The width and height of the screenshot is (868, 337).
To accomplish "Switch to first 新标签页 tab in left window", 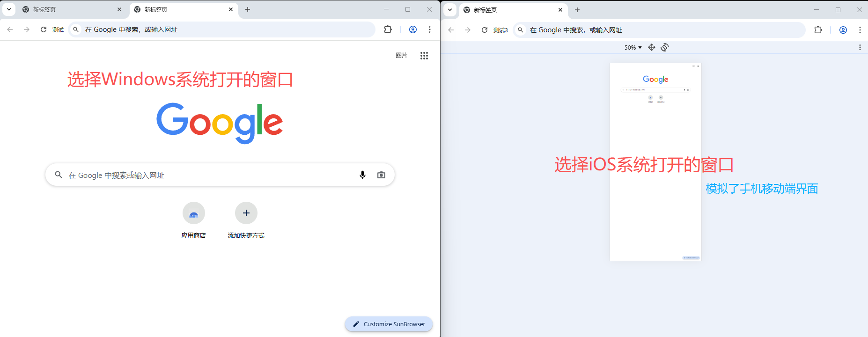I will 72,9.
